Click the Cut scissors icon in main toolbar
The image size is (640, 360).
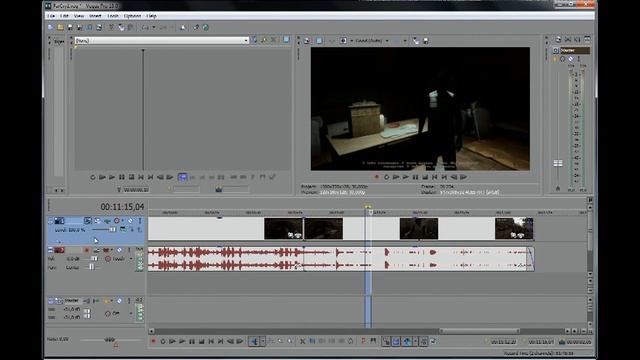coord(111,27)
